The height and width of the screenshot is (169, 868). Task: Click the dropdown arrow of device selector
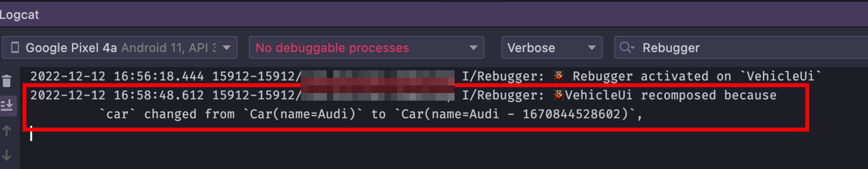point(227,47)
